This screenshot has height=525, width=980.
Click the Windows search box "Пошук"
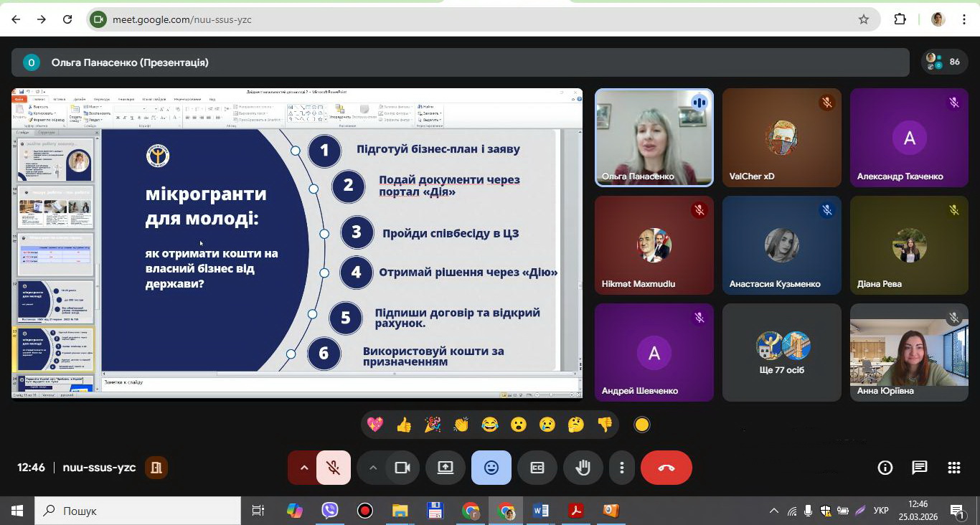point(138,511)
